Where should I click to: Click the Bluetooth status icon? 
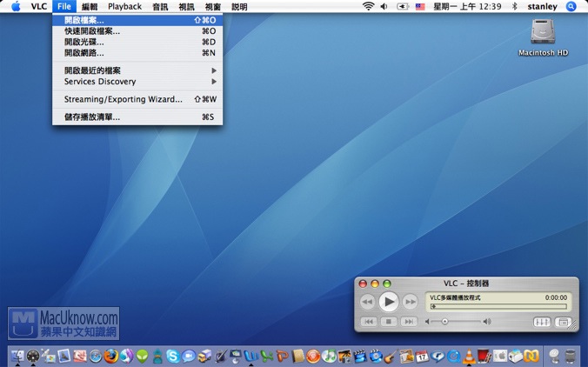point(515,6)
